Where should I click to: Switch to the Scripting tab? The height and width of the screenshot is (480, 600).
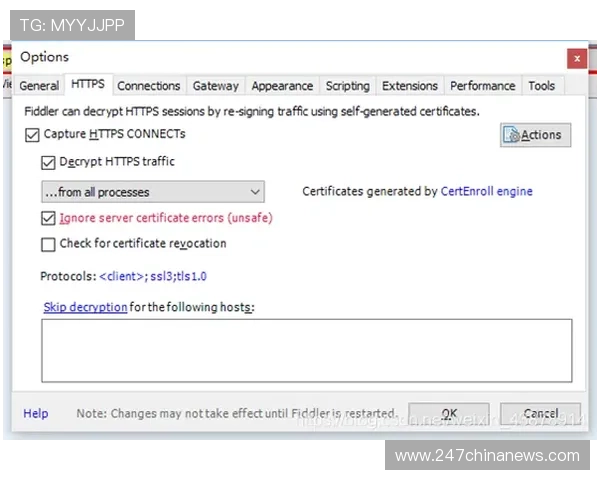(347, 86)
